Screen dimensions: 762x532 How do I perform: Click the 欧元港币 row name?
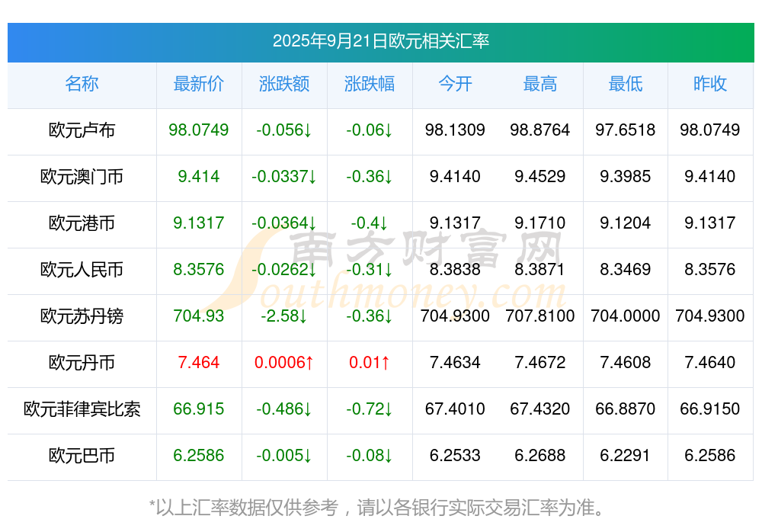[82, 223]
